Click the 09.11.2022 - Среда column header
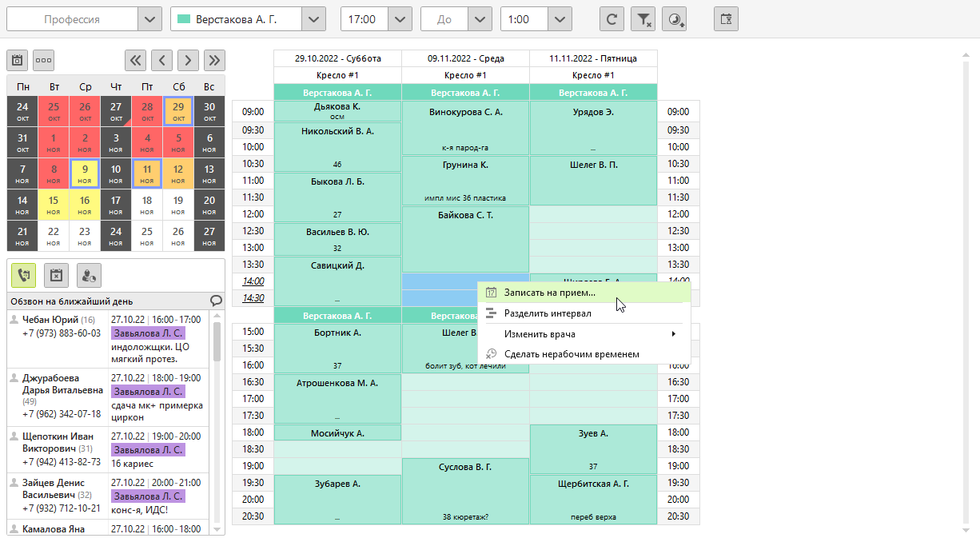Viewport: 980px width, 542px height. 465,58
